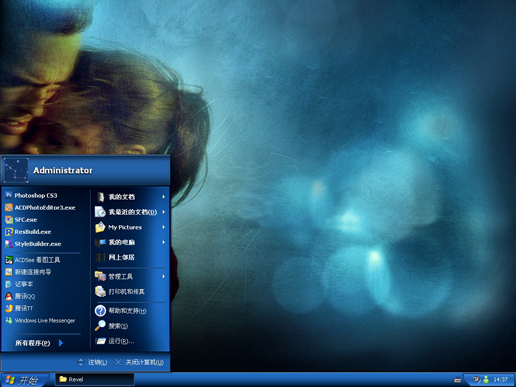Start ResBuild.exe from the Start menu
The image size is (516, 387).
click(28, 232)
